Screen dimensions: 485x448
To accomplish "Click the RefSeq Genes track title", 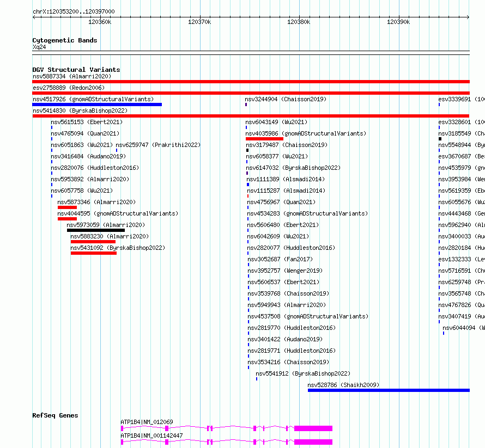I will pos(55,415).
